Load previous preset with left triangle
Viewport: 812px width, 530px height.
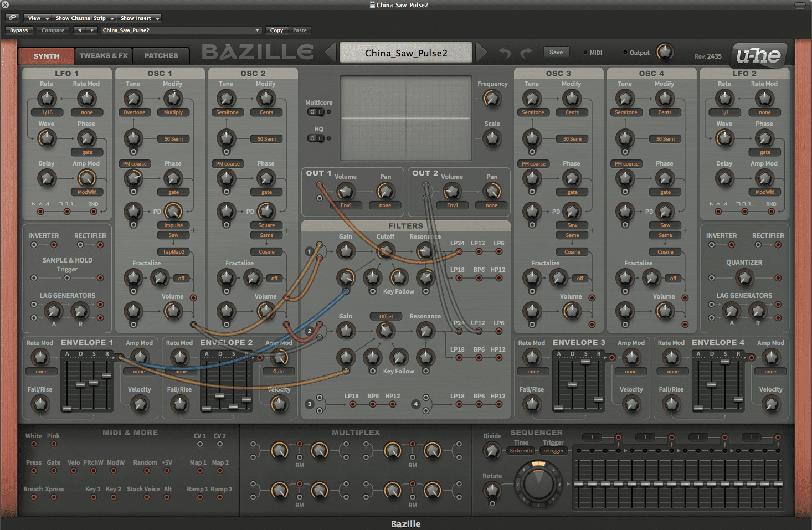pyautogui.click(x=331, y=53)
